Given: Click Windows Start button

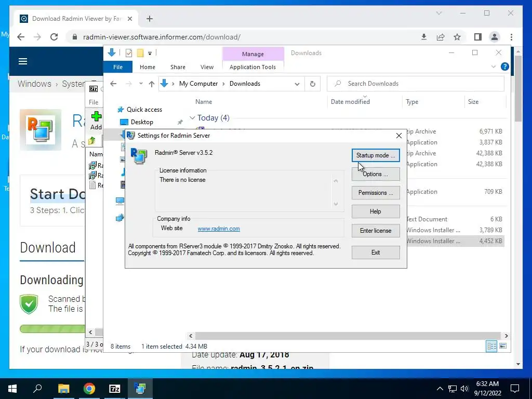Looking at the screenshot, I should click(x=12, y=389).
